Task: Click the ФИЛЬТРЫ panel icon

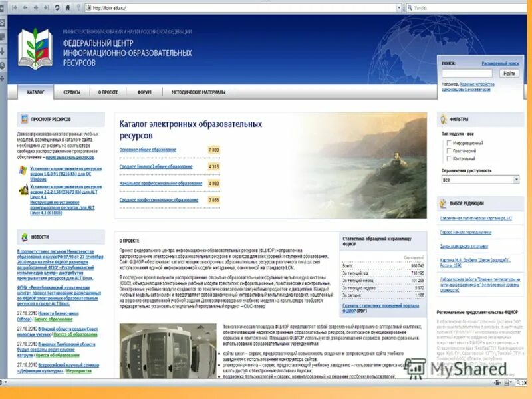Action: click(443, 119)
